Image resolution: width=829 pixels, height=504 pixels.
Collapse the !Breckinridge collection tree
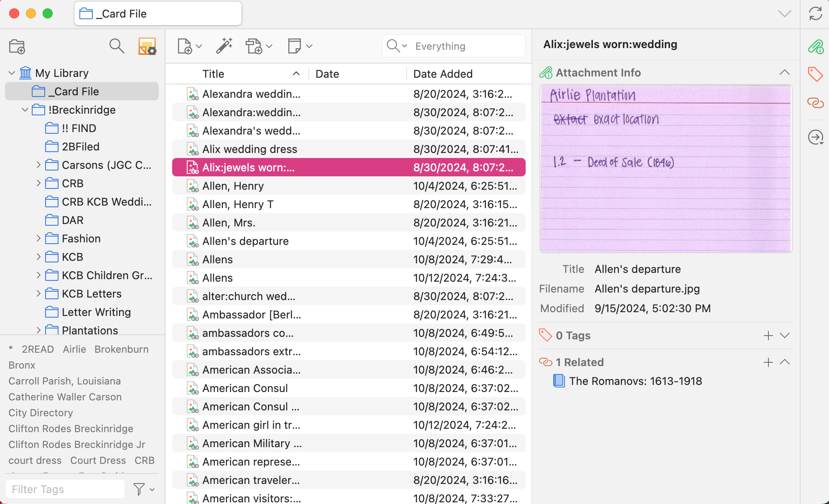coord(25,110)
